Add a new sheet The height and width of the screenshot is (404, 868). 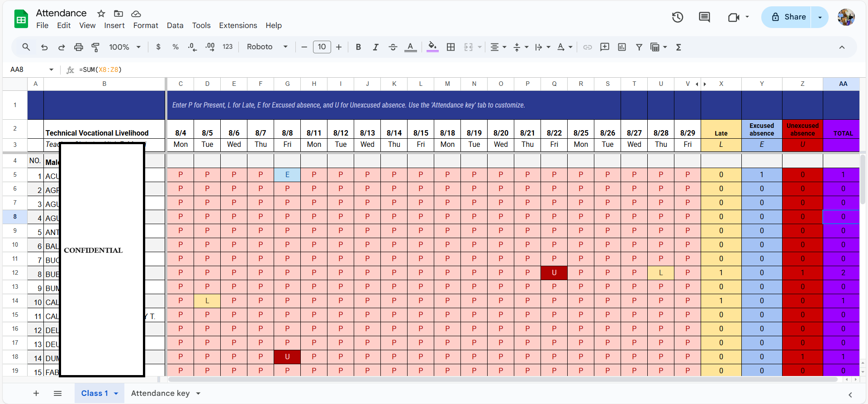click(x=36, y=393)
